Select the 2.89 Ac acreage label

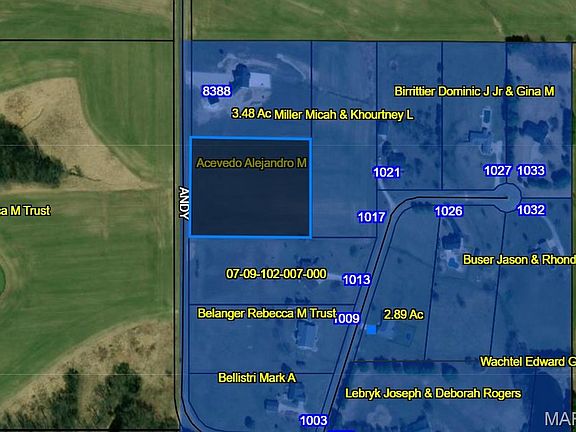[x=403, y=314]
